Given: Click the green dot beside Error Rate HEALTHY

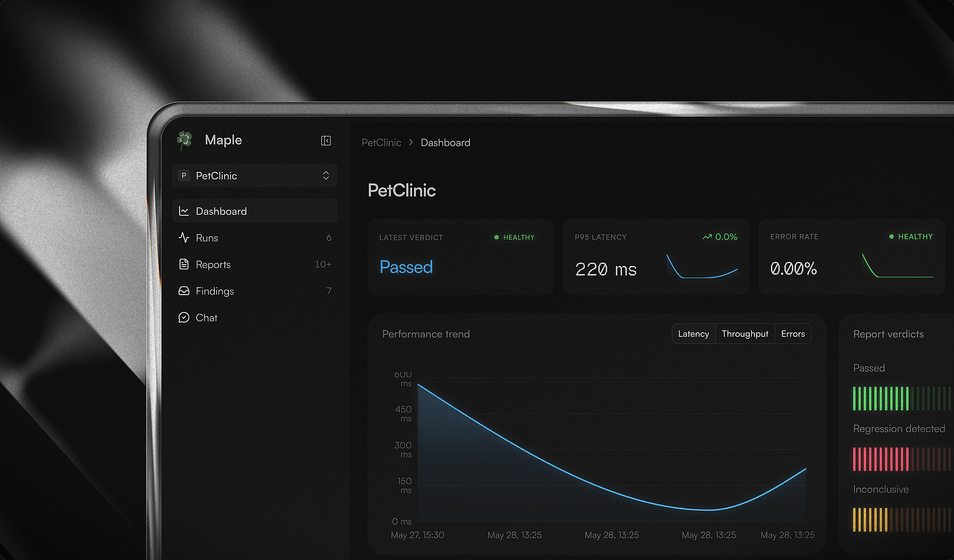Looking at the screenshot, I should point(892,236).
